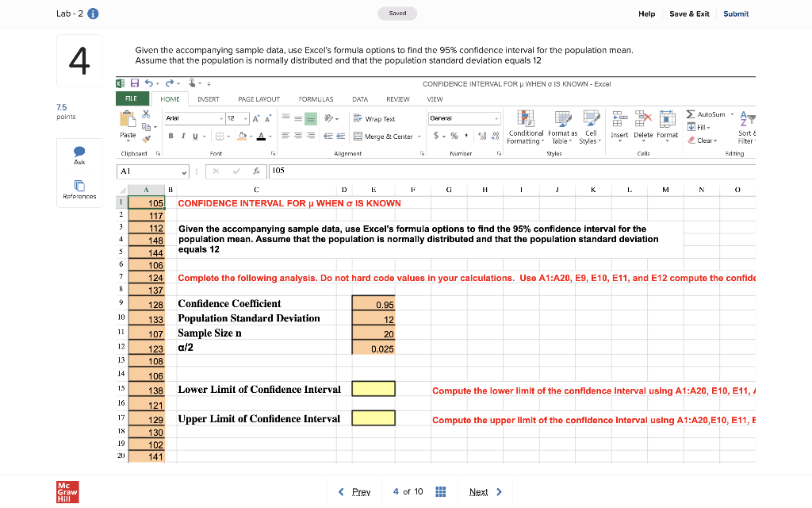This screenshot has width=812, height=508.
Task: Toggle middle vertical align
Action: click(298, 119)
